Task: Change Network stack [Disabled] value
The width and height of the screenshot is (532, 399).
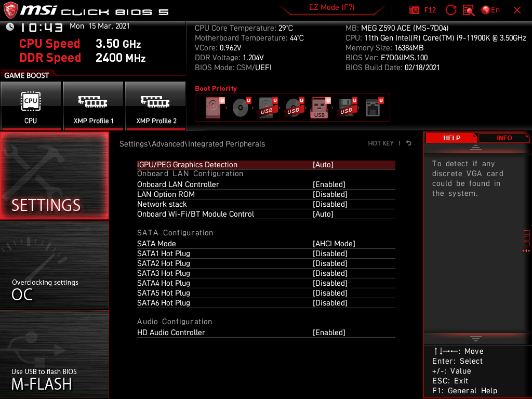Action: coord(330,204)
